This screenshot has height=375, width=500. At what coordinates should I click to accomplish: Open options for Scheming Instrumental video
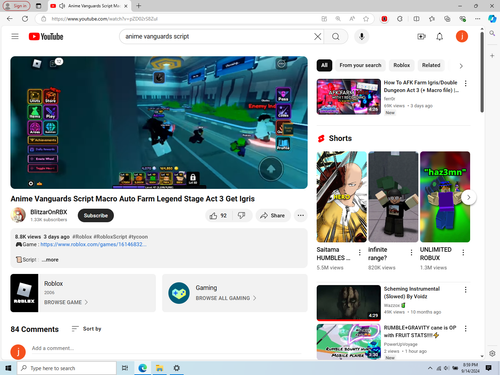pos(466,290)
